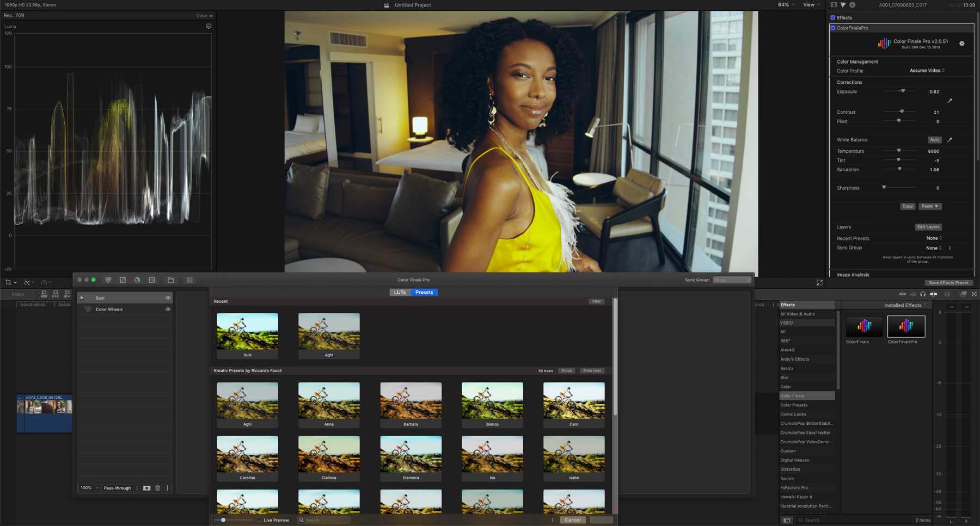The width and height of the screenshot is (980, 526).
Task: Select the Presets tab
Action: pyautogui.click(x=424, y=292)
